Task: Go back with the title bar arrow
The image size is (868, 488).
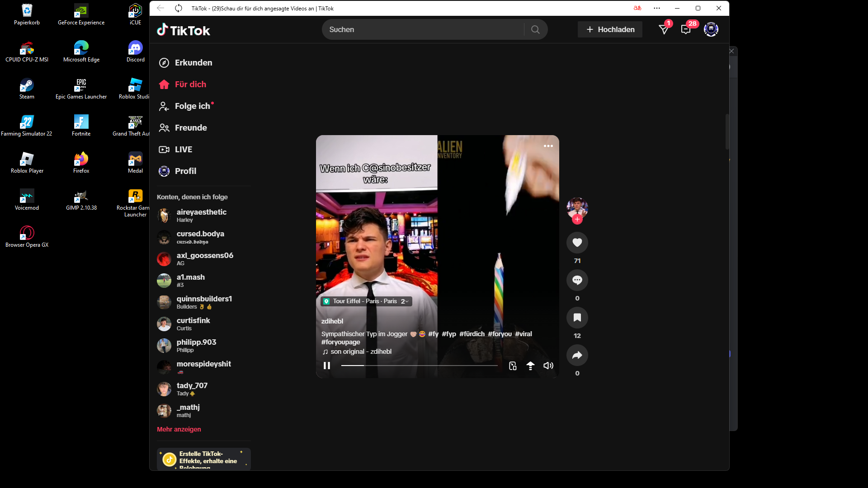Action: (160, 8)
